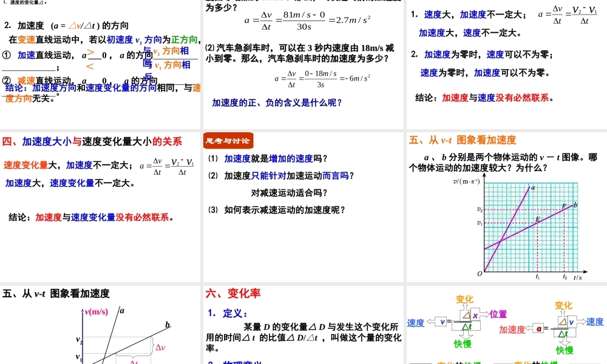Click the red '加速度' label in the diagram
Viewport: 607px width, 364px height.
point(512,329)
